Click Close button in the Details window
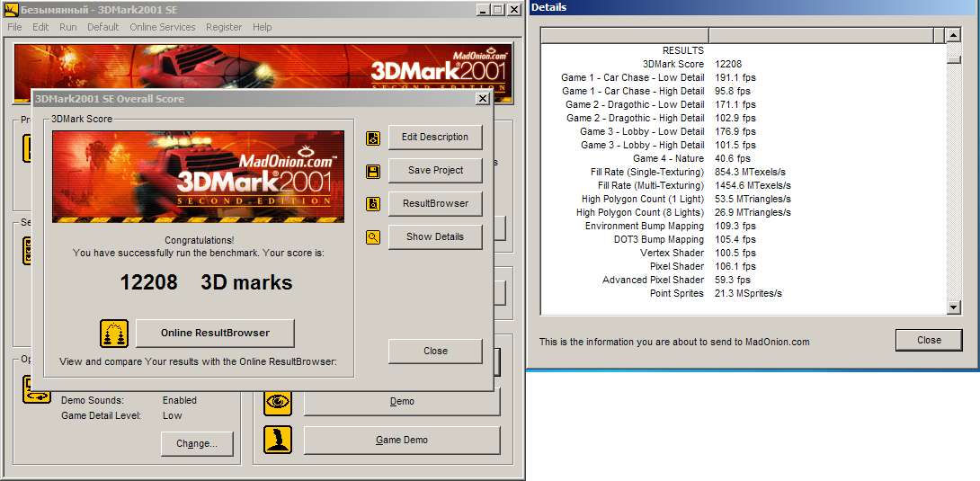 point(929,341)
